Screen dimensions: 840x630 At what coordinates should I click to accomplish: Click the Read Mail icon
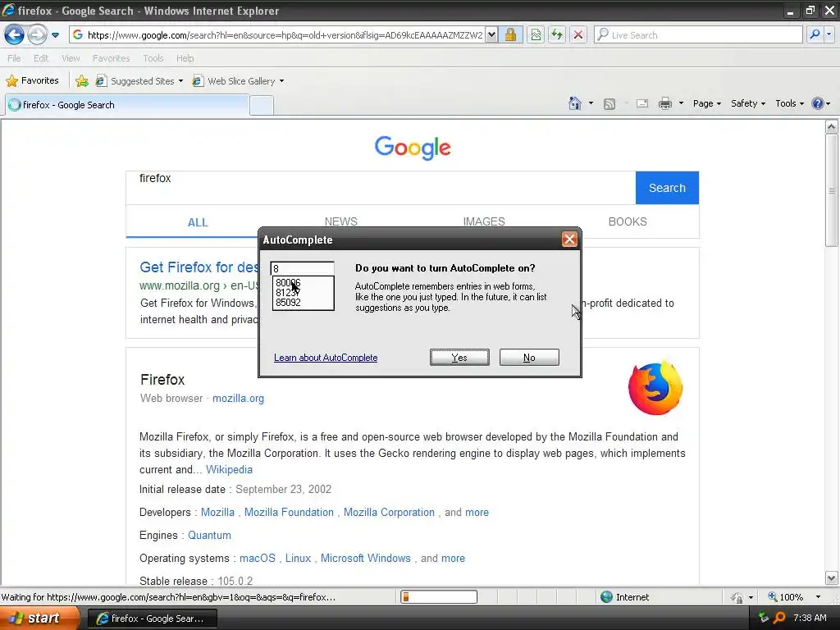pos(642,103)
